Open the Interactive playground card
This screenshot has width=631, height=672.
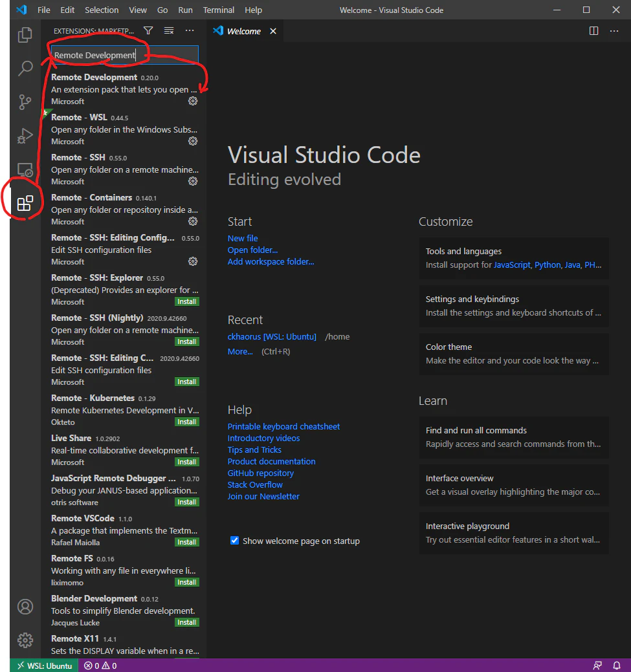click(x=514, y=533)
